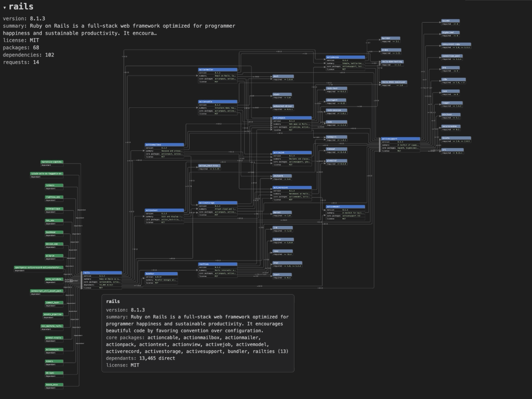The image size is (532, 399).
Task: Select the nokogiri dependency node
Action: click(x=336, y=138)
